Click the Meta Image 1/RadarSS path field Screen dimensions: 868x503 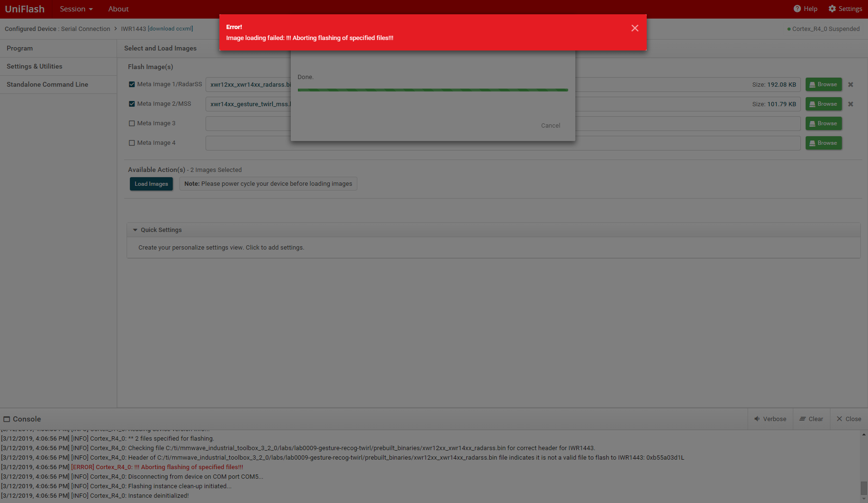coord(503,85)
